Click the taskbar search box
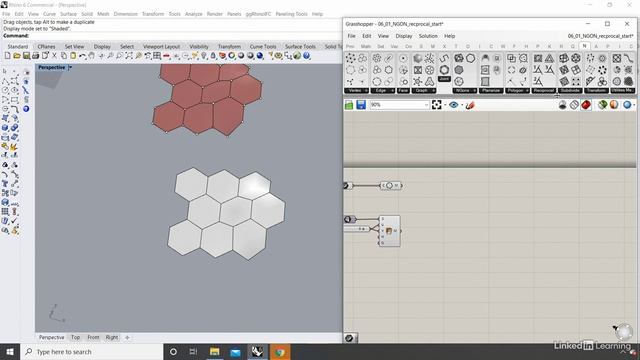This screenshot has height=360, width=640. (x=91, y=352)
